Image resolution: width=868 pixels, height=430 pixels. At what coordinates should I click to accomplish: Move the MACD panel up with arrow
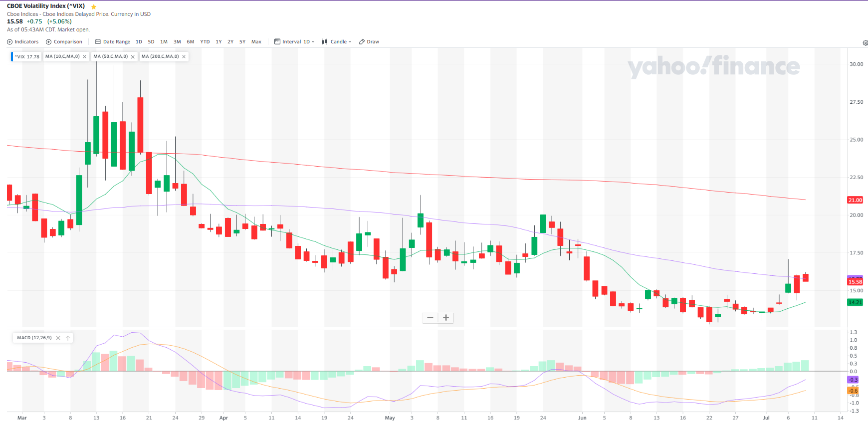[x=68, y=338]
